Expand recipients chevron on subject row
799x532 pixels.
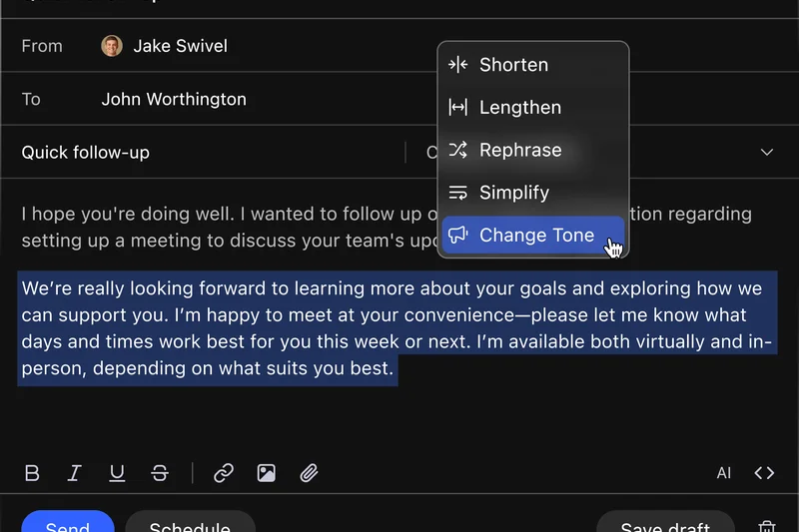point(767,153)
